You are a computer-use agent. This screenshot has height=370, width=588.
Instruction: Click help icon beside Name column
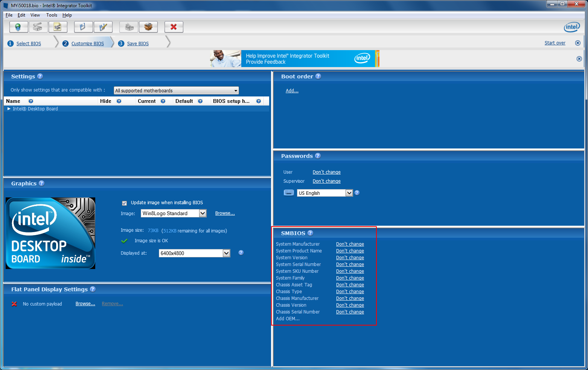pyautogui.click(x=31, y=101)
